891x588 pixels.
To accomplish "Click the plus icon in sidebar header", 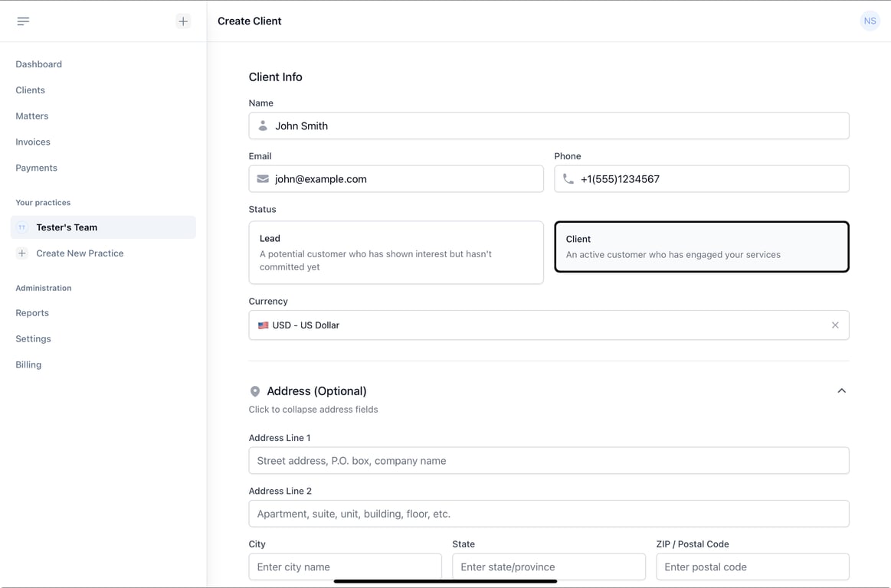I will (183, 21).
